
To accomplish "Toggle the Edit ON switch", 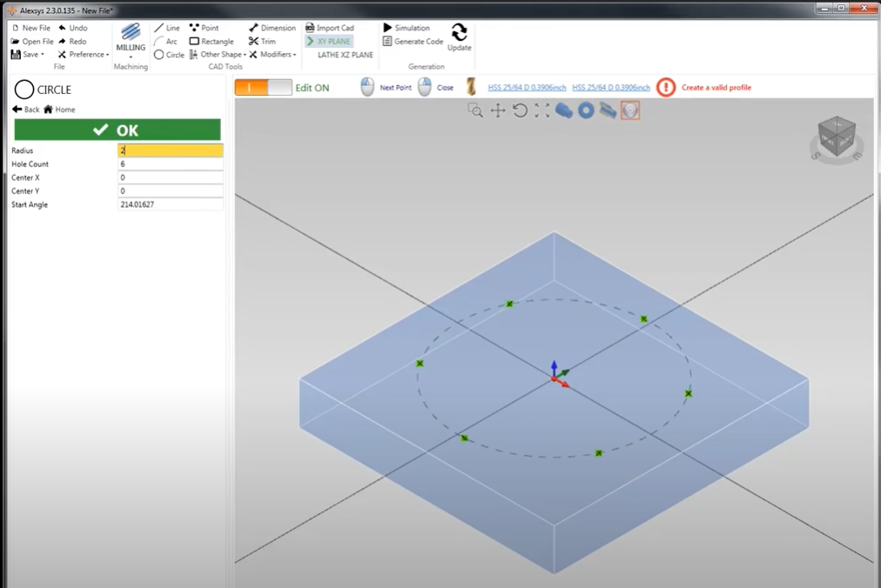I will [x=263, y=88].
